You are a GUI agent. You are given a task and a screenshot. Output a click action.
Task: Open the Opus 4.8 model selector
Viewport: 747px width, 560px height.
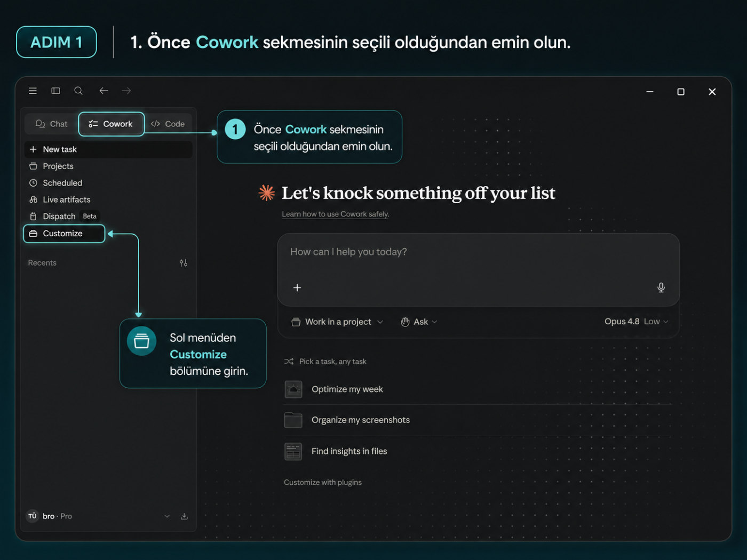636,321
